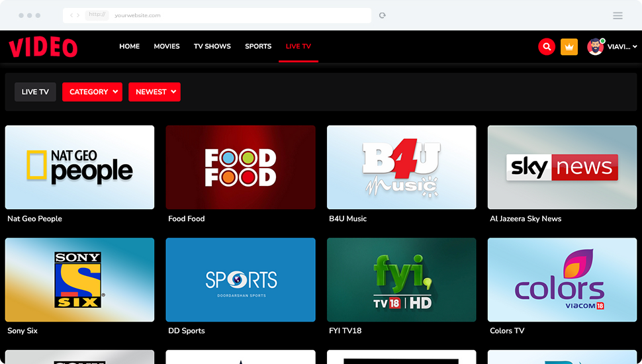Click the Nat Geo People title link

click(x=35, y=218)
